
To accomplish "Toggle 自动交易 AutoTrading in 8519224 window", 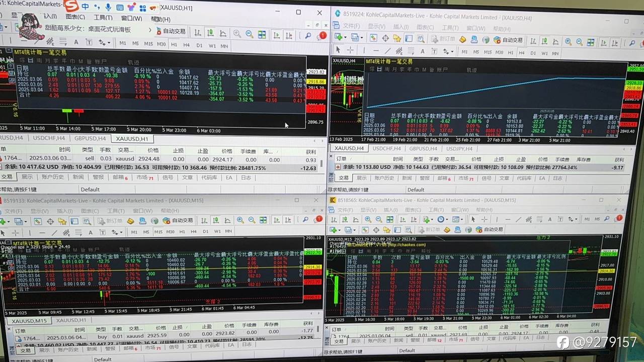I will (x=508, y=39).
